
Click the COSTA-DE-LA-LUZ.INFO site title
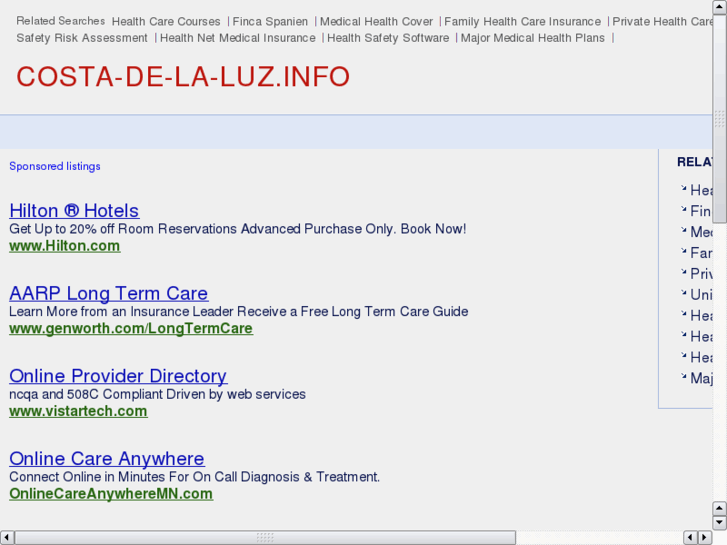(x=183, y=77)
